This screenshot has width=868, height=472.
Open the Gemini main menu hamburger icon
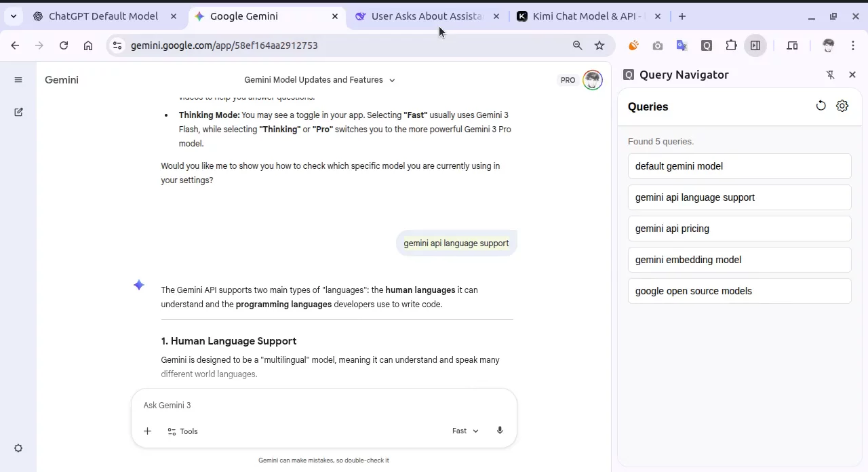pos(18,80)
